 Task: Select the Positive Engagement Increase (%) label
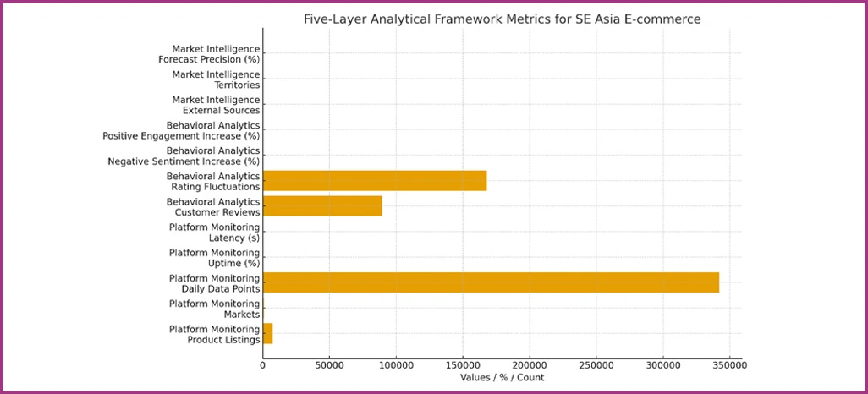(x=181, y=130)
